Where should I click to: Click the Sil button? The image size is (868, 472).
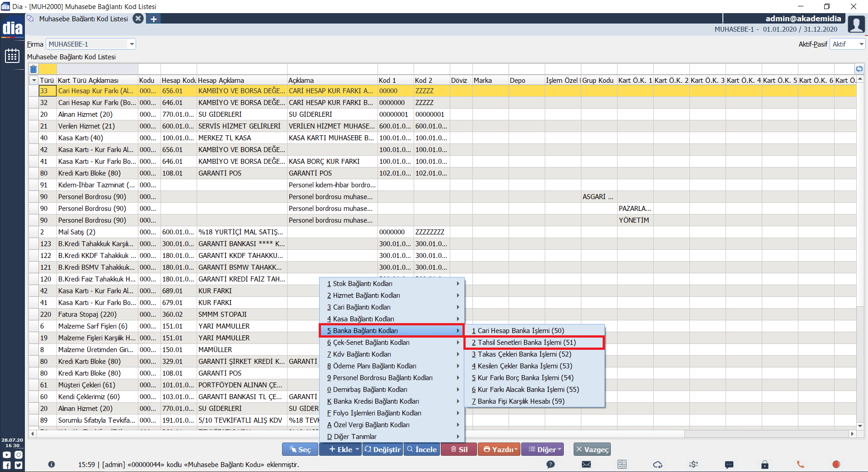point(459,449)
